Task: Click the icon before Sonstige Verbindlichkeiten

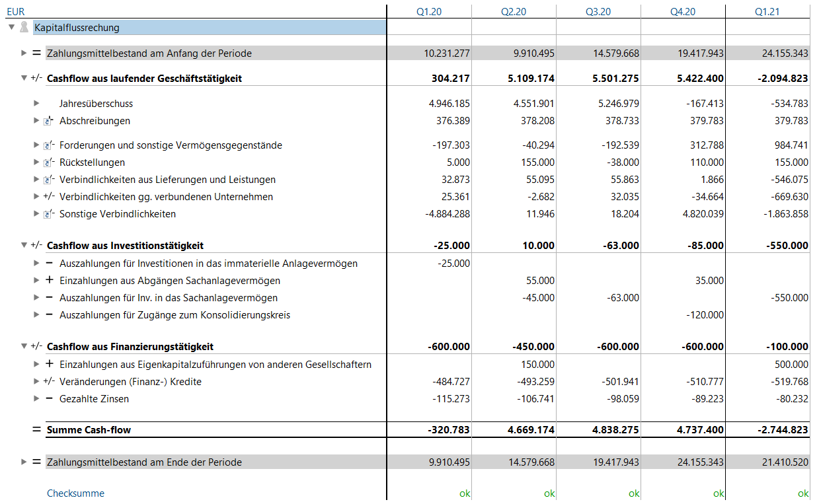Action: [x=48, y=214]
